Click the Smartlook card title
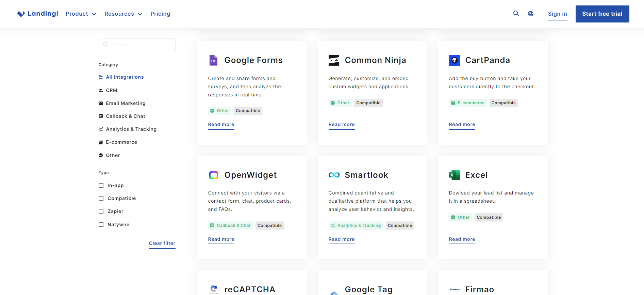The width and height of the screenshot is (644, 295). (366, 175)
